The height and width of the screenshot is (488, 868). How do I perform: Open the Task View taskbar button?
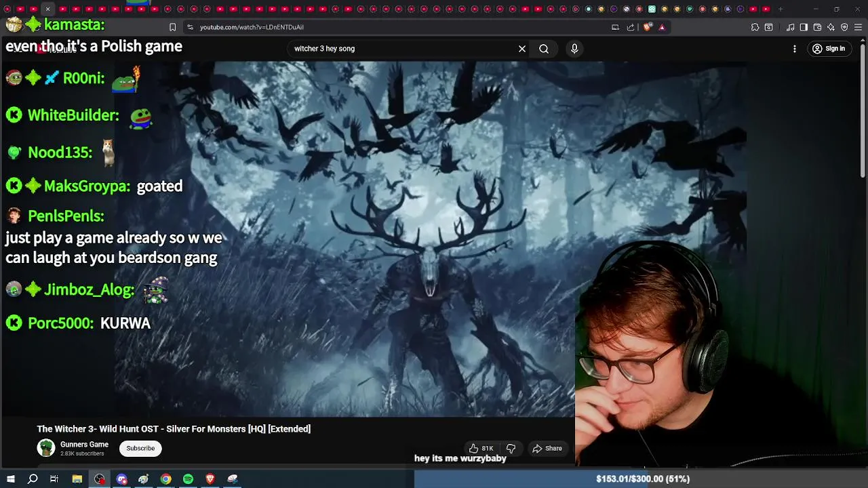pyautogui.click(x=54, y=479)
